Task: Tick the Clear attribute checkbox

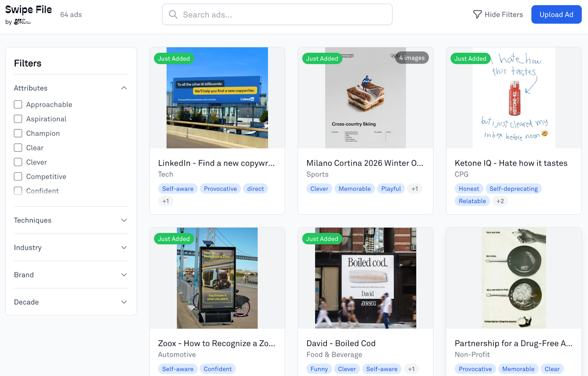Action: pyautogui.click(x=18, y=148)
